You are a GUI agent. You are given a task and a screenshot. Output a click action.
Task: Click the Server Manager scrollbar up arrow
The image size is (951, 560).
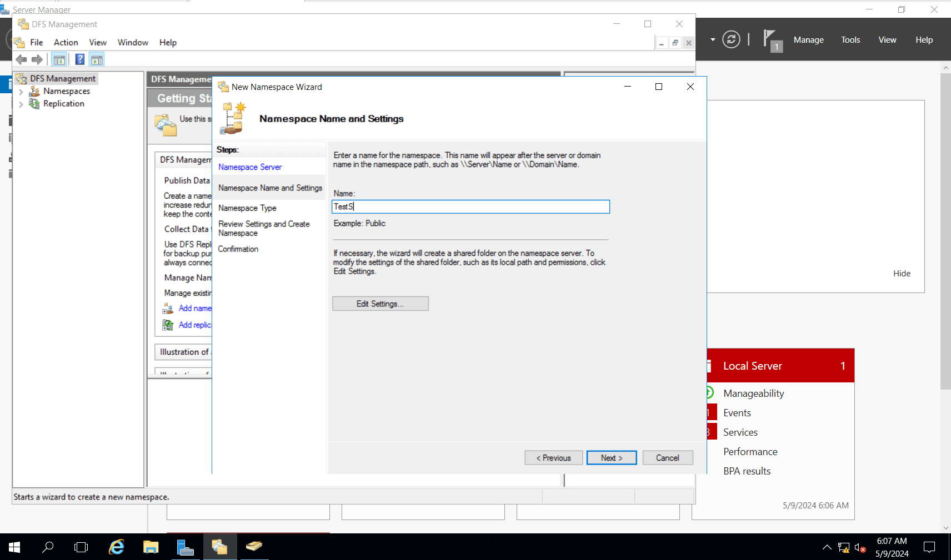[x=945, y=68]
